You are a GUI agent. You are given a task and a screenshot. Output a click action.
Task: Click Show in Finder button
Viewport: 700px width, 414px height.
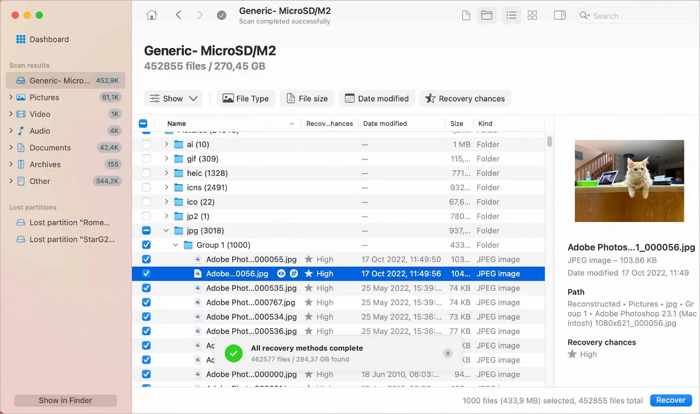(x=65, y=400)
